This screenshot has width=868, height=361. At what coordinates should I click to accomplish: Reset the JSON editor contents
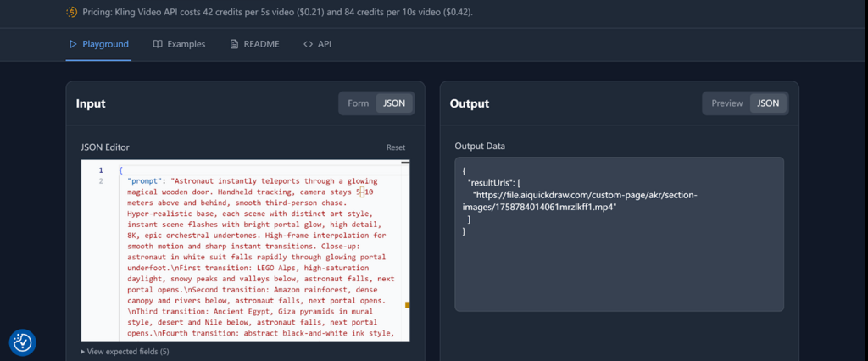396,147
